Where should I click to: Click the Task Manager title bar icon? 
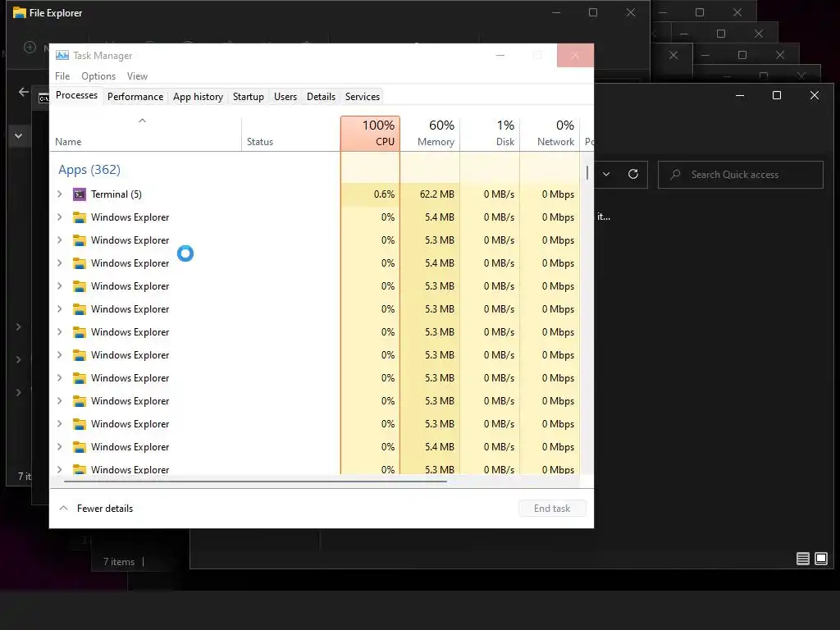tap(62, 55)
